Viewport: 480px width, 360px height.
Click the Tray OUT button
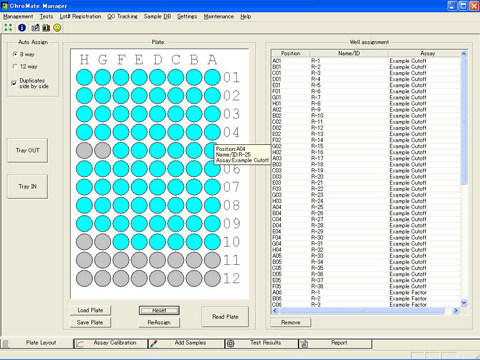pos(27,150)
